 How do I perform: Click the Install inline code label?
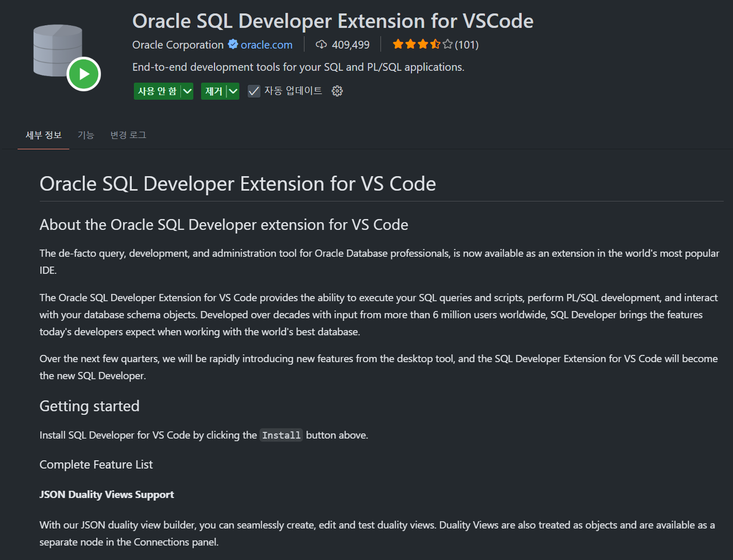281,435
